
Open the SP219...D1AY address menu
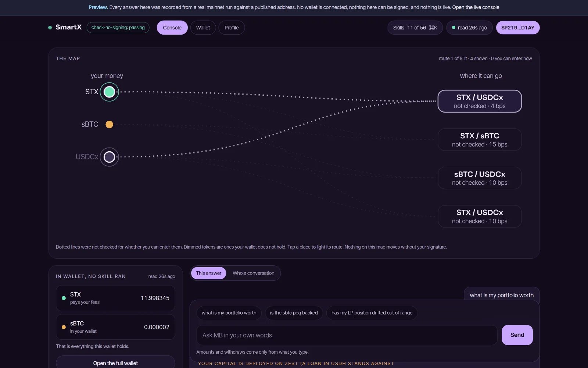[518, 28]
